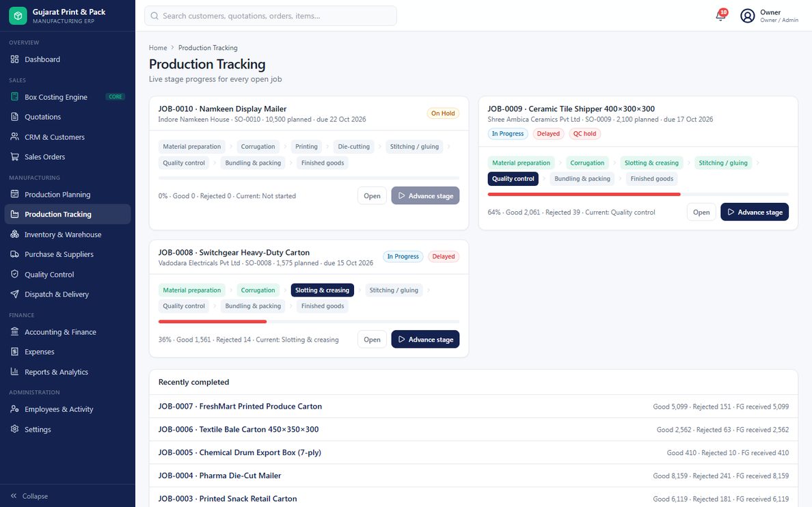Click the Owner profile avatar icon

click(x=747, y=16)
